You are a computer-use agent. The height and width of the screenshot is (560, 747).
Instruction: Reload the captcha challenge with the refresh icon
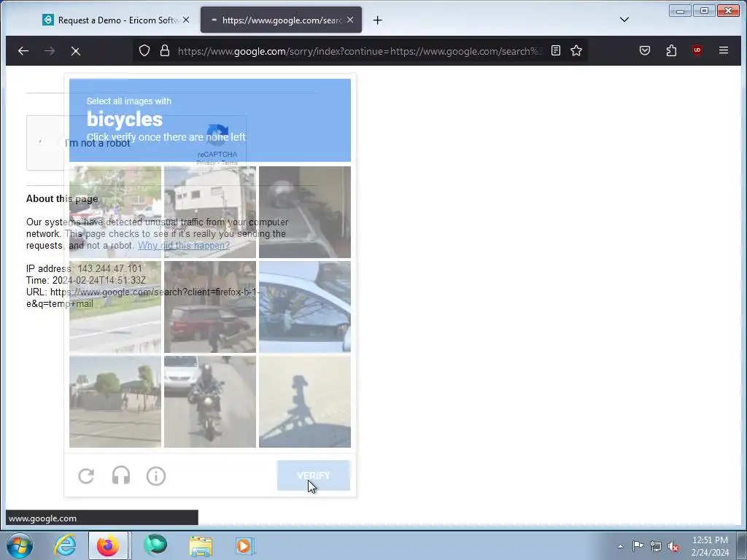click(x=86, y=475)
